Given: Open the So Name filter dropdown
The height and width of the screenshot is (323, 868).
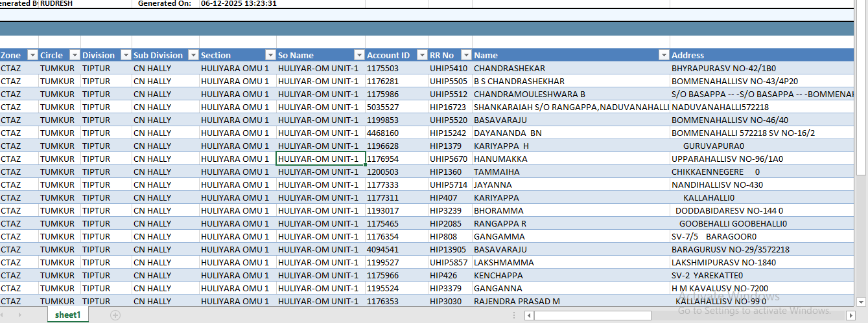Looking at the screenshot, I should 358,55.
